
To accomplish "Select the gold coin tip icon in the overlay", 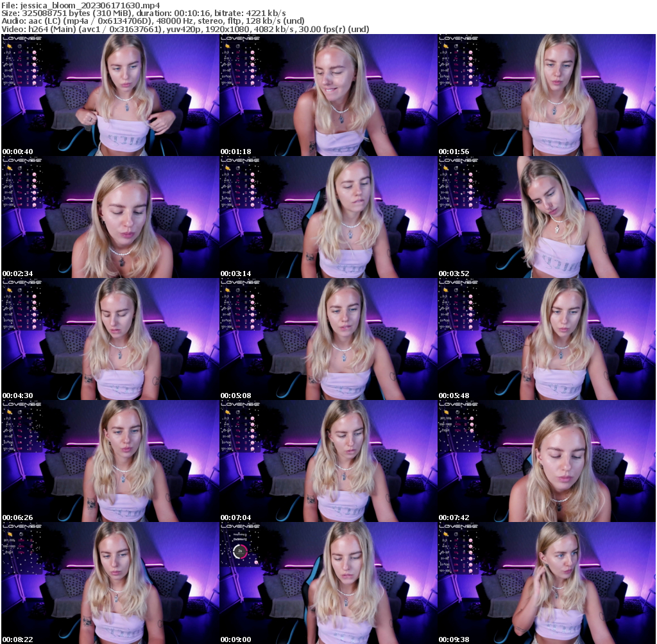I will pos(10,46).
